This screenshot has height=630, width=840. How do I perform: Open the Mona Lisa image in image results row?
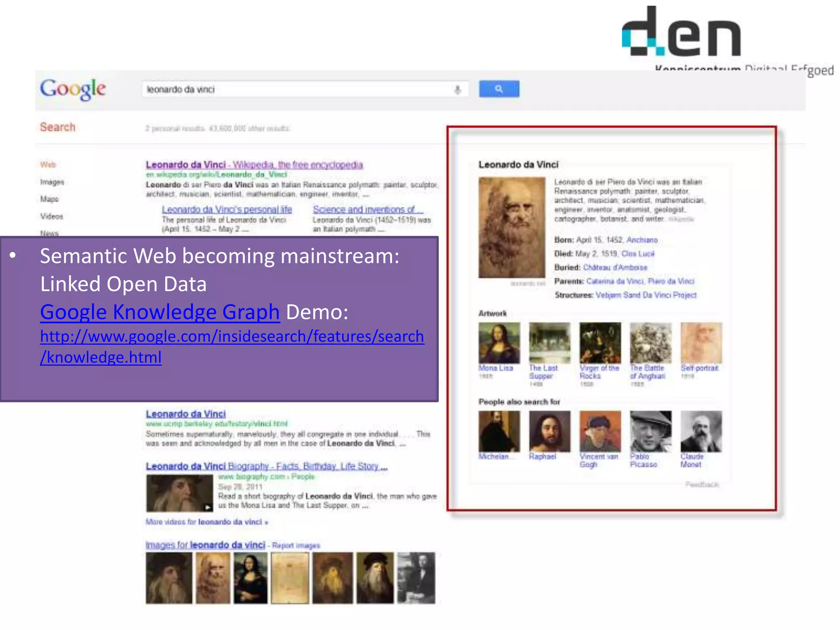click(250, 578)
